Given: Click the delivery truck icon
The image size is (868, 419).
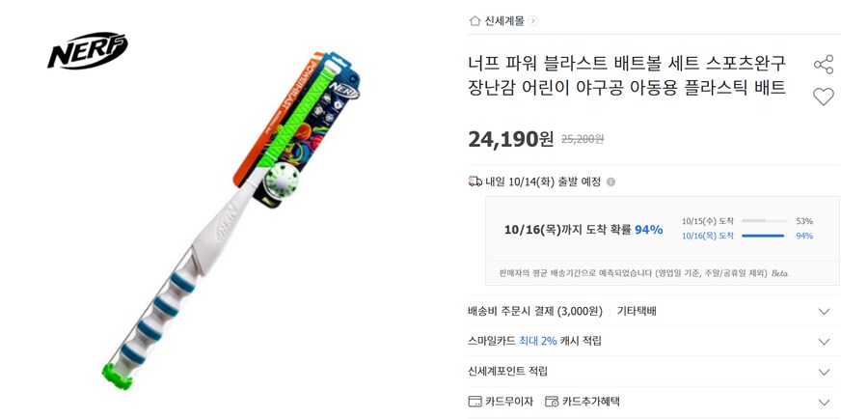Looking at the screenshot, I should tap(475, 182).
